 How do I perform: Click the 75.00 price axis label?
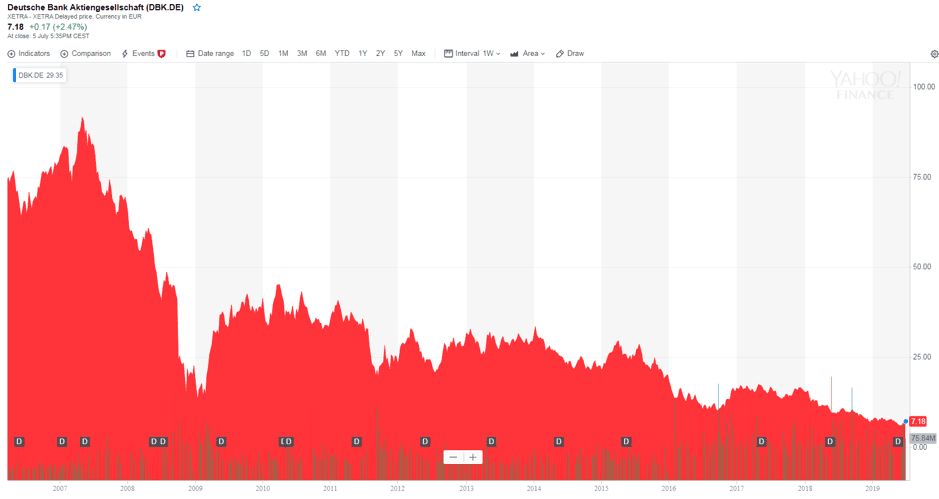(x=922, y=177)
